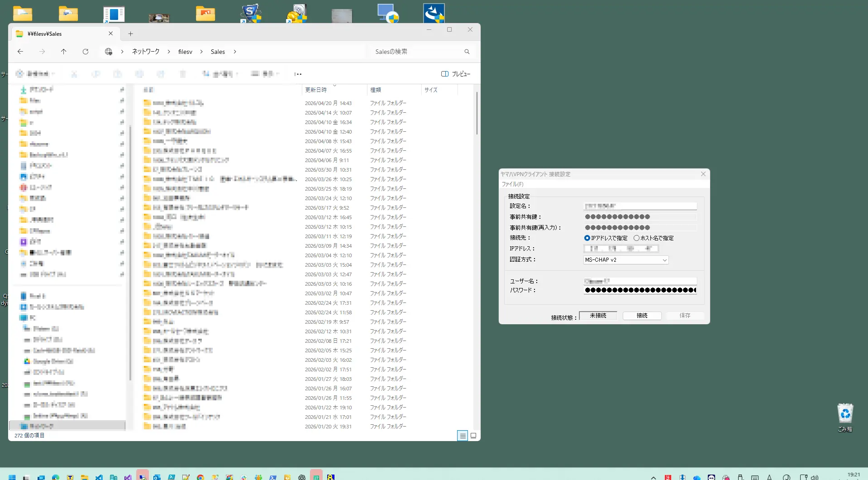868x480 pixels.
Task: Click the Back arrow in Explorer
Action: point(20,52)
